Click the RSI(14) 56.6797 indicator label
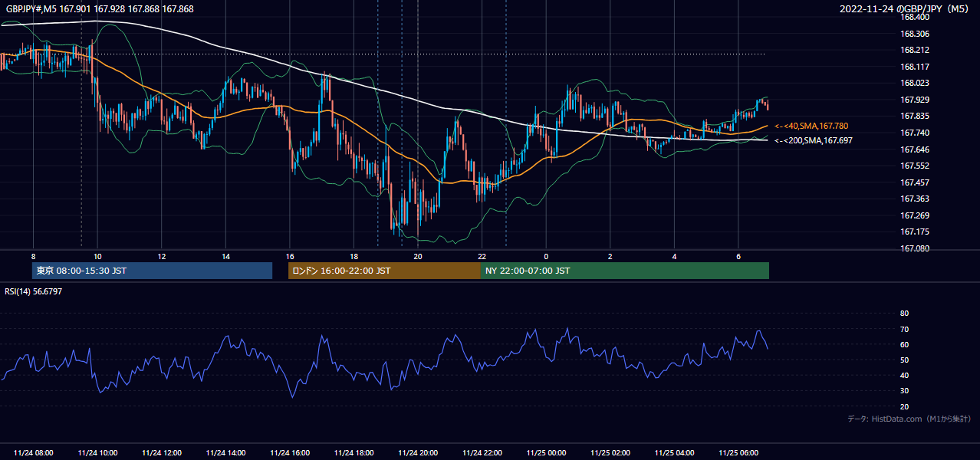The height and width of the screenshot is (460, 980). pos(34,291)
